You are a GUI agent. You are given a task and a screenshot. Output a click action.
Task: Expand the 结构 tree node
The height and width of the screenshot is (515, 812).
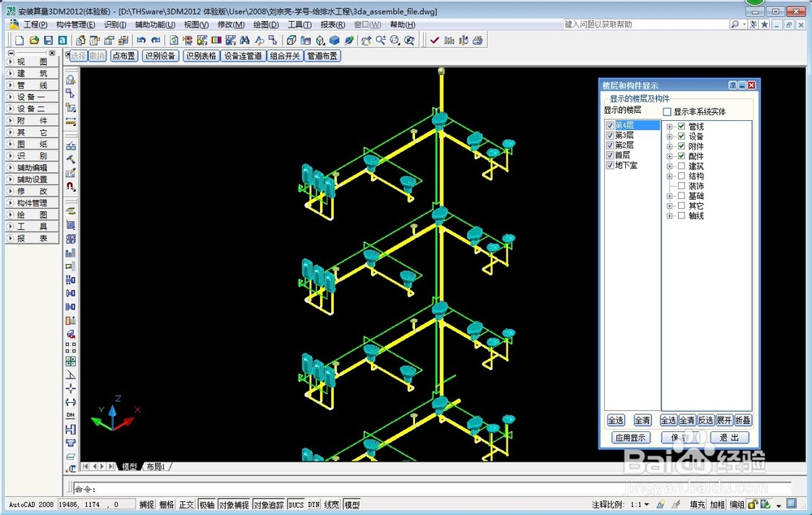[670, 176]
